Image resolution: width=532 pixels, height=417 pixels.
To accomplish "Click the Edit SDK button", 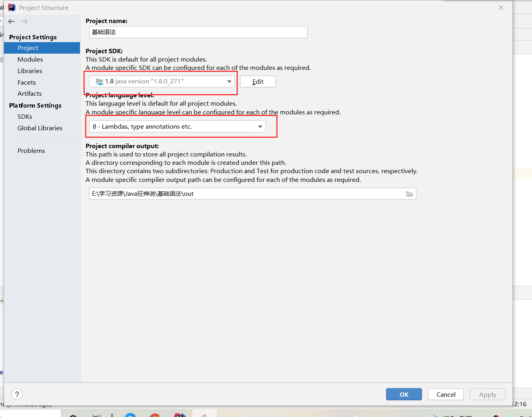I will pos(258,81).
